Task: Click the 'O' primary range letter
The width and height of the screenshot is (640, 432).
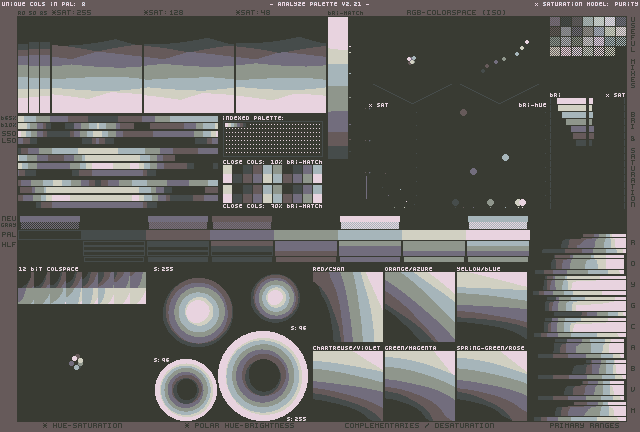Action: coord(633,264)
